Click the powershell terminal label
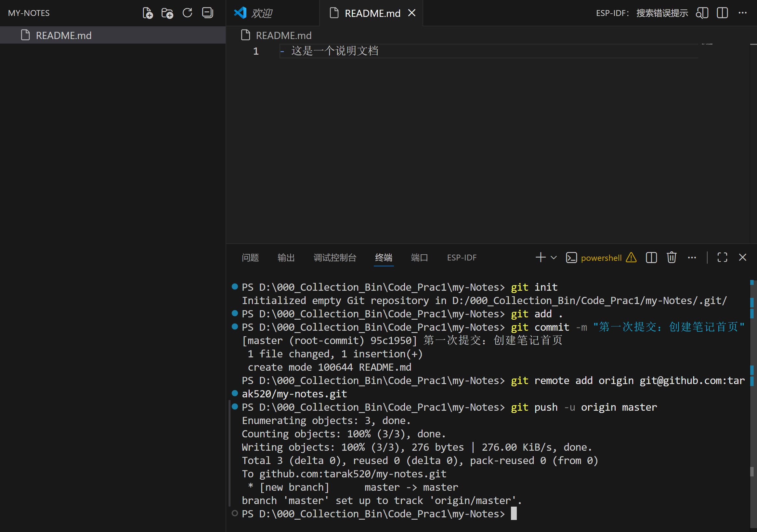 pyautogui.click(x=601, y=258)
